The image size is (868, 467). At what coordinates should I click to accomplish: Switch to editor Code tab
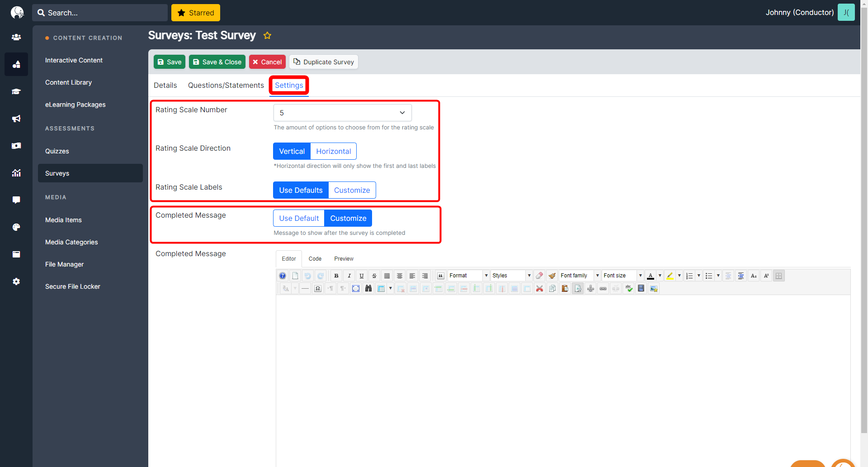coord(315,259)
